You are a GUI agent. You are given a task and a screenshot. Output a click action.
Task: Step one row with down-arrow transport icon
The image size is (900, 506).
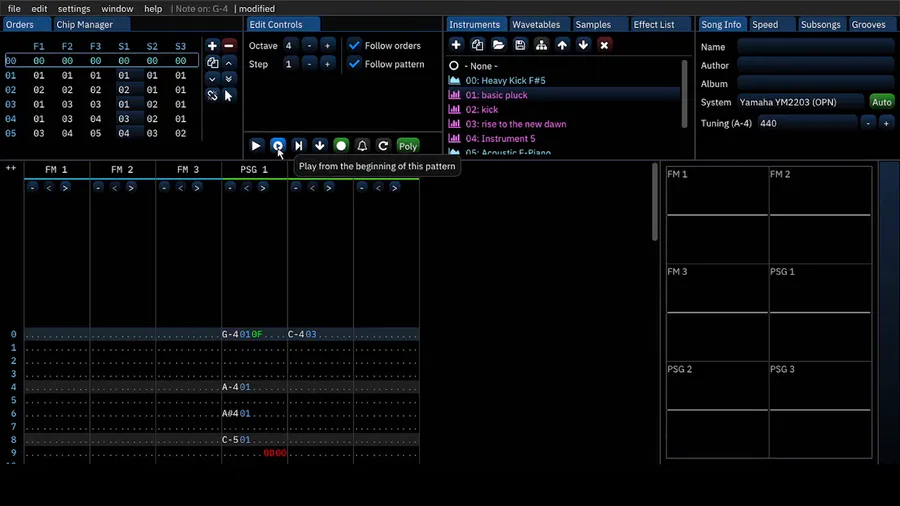point(320,146)
